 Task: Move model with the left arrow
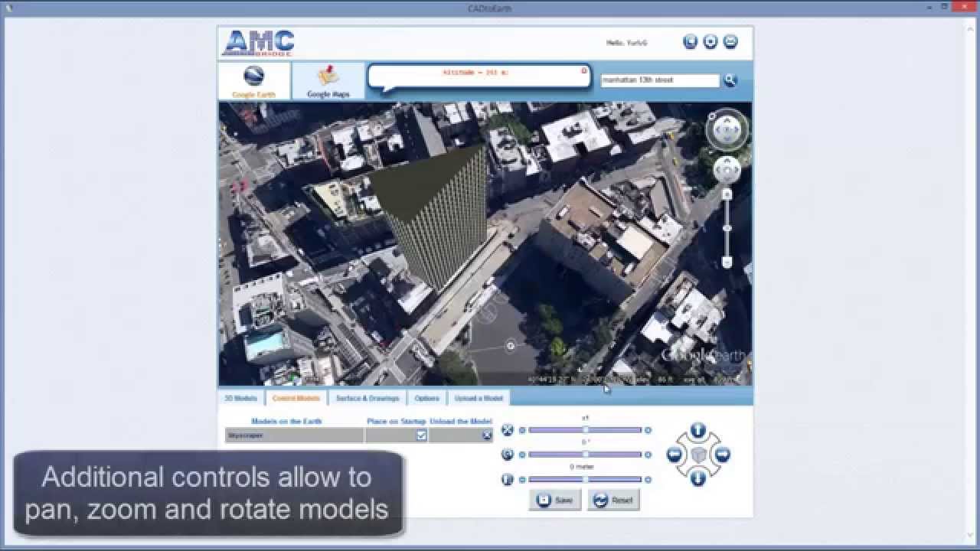(674, 455)
